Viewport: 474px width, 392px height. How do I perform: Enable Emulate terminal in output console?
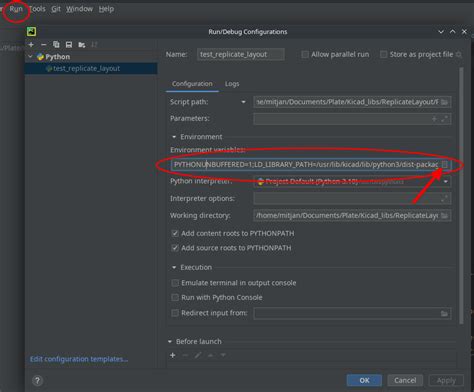175,283
